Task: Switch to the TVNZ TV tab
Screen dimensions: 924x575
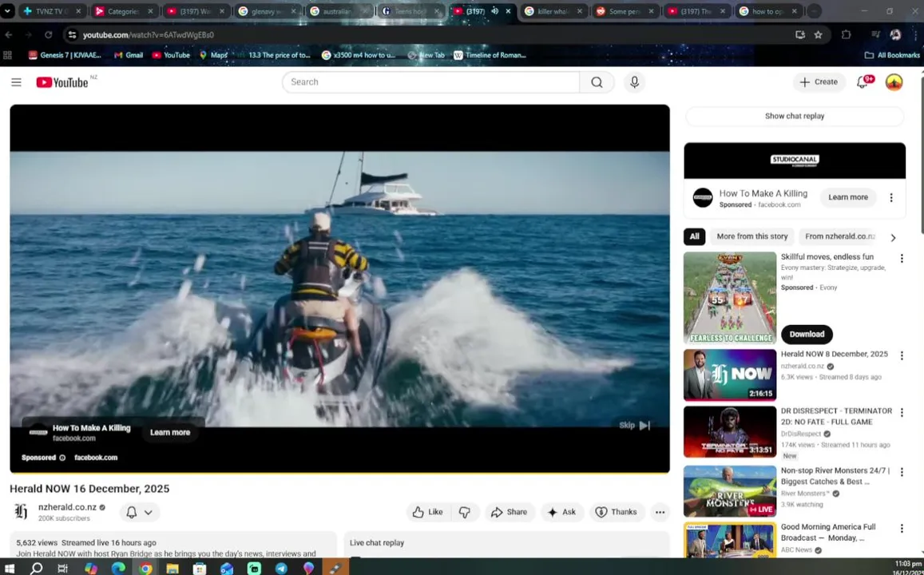Action: pos(52,11)
